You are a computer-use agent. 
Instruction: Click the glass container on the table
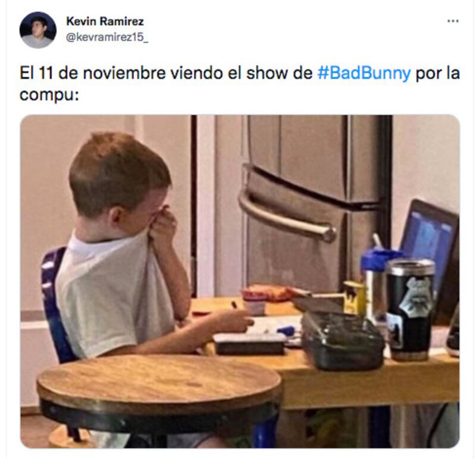[343, 339]
